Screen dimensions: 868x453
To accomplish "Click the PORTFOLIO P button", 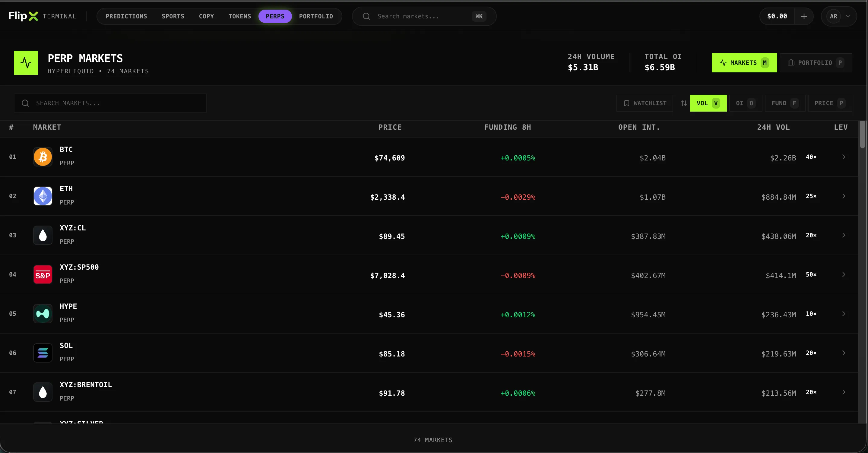I will pyautogui.click(x=816, y=63).
